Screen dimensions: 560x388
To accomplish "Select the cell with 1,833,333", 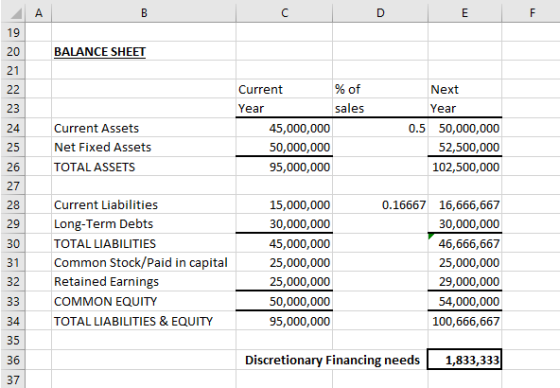I will pyautogui.click(x=465, y=359).
